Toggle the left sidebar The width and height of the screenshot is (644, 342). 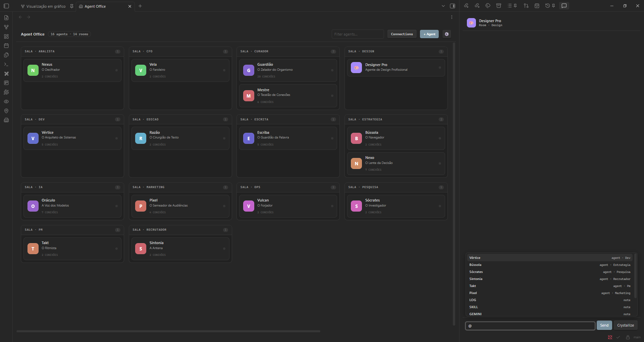(x=6, y=6)
